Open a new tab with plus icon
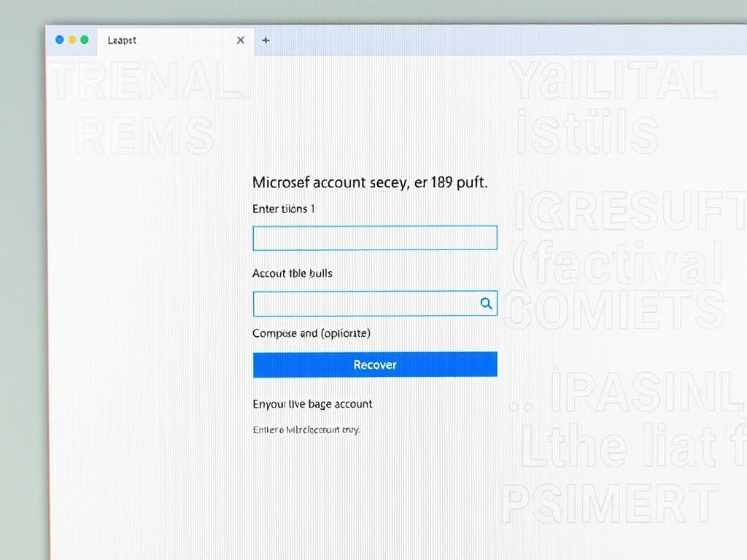This screenshot has width=747, height=560. 266,41
